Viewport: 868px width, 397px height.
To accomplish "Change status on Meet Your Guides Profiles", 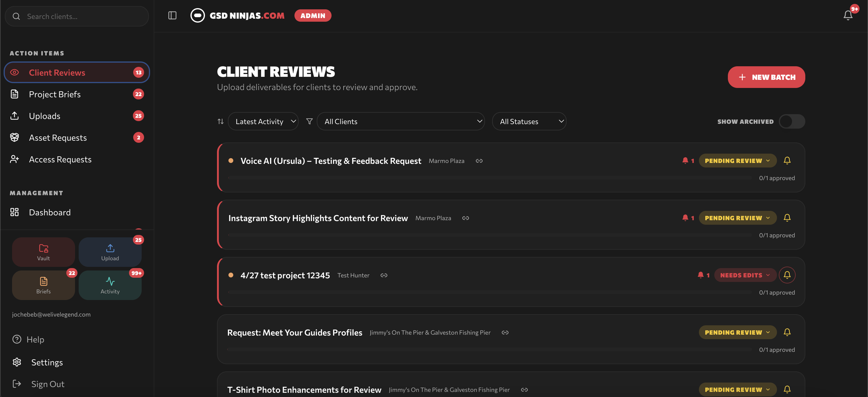I will pos(737,332).
